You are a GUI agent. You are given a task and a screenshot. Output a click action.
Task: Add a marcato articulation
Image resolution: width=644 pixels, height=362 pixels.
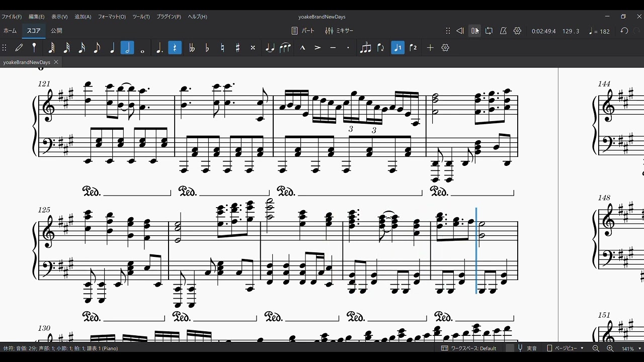(302, 48)
